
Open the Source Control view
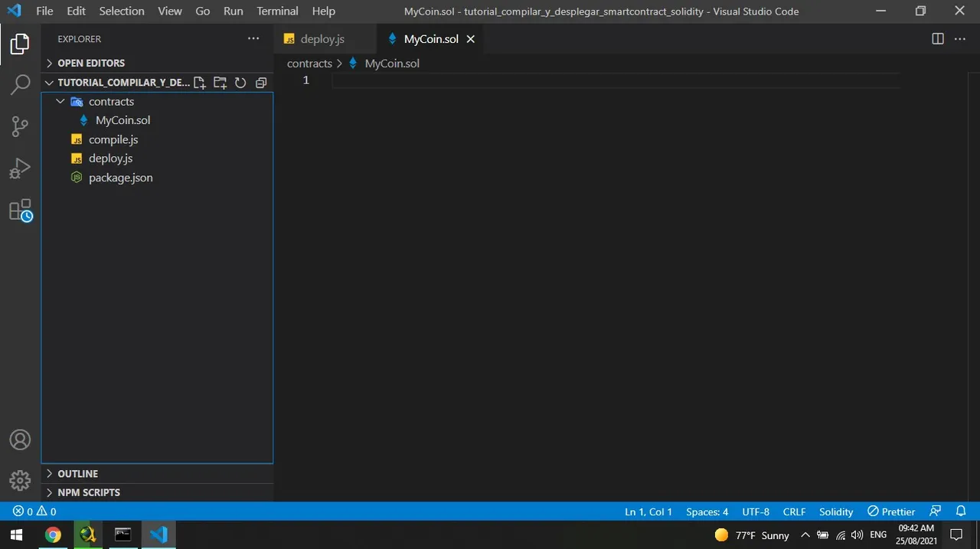[20, 126]
